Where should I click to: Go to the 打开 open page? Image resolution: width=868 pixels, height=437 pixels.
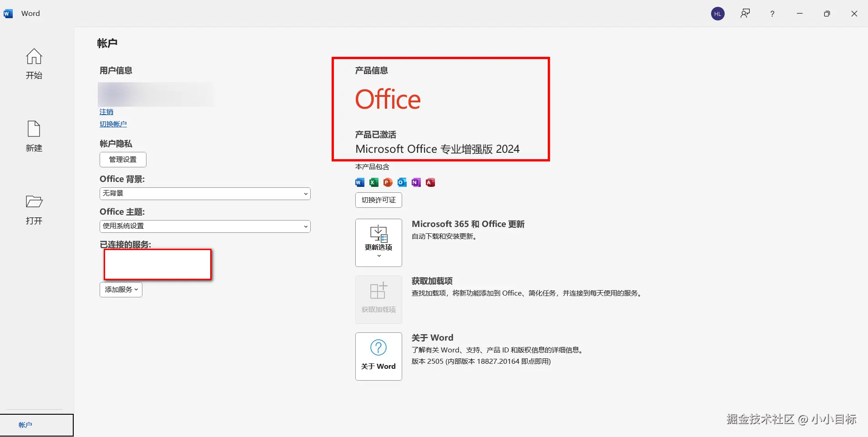(34, 210)
